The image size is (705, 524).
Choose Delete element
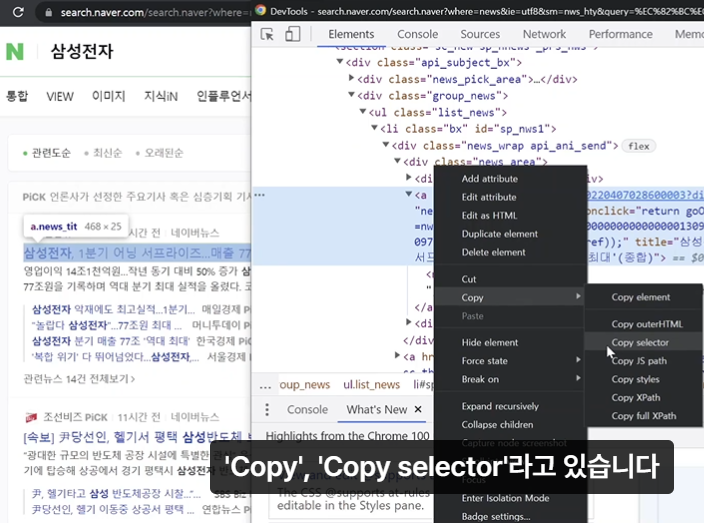pyautogui.click(x=510, y=252)
